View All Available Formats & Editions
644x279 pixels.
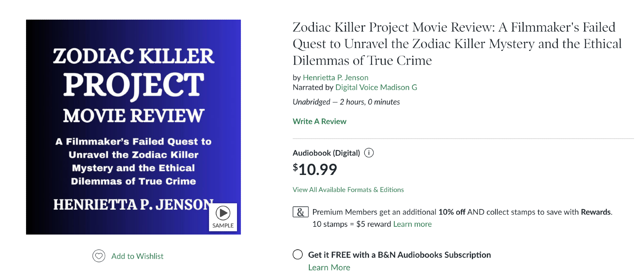(348, 190)
